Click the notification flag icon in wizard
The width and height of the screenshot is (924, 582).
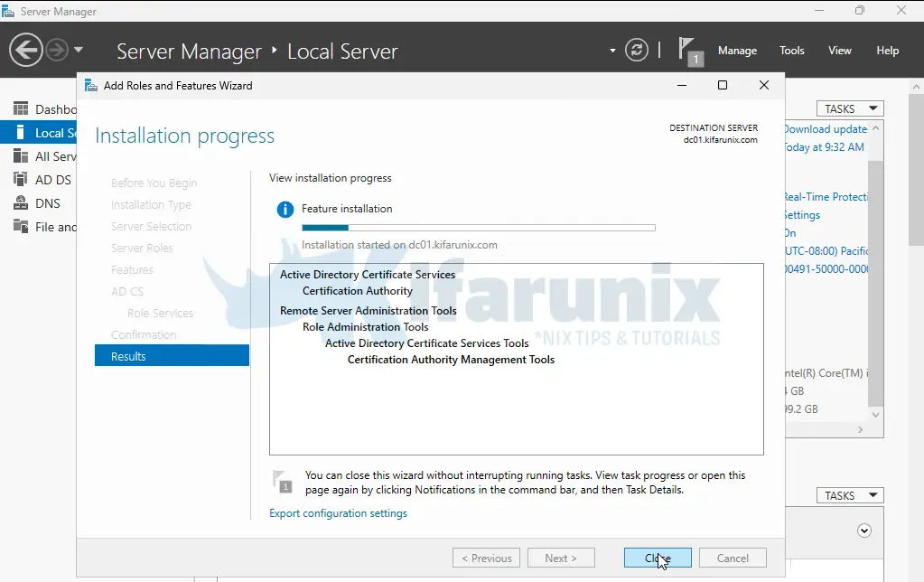coord(283,481)
